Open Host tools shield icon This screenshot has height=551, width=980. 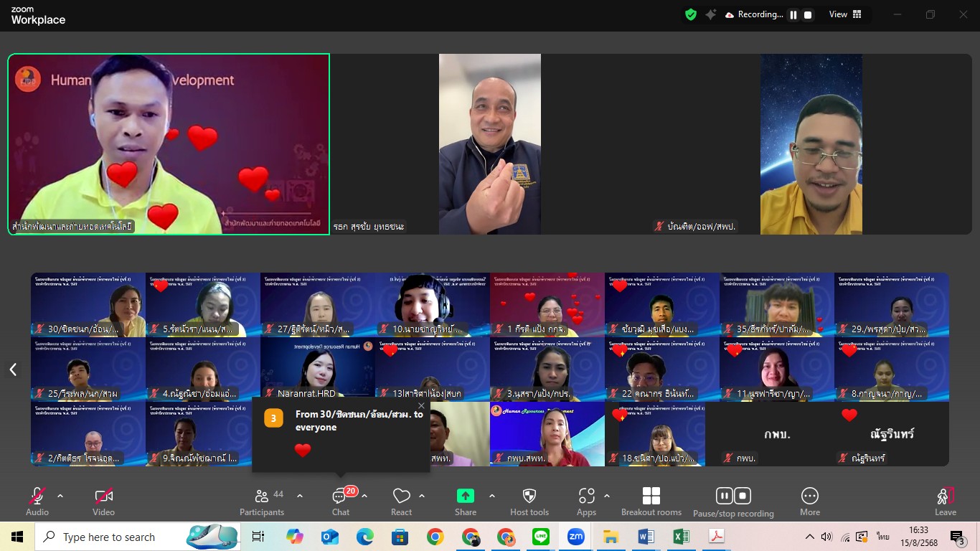pyautogui.click(x=529, y=501)
